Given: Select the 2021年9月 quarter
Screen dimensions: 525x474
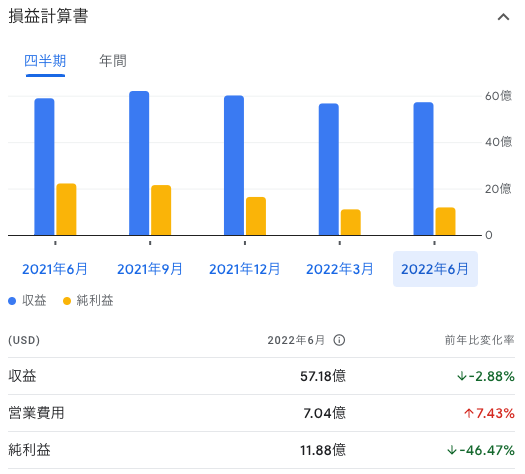Looking at the screenshot, I should click(150, 269).
